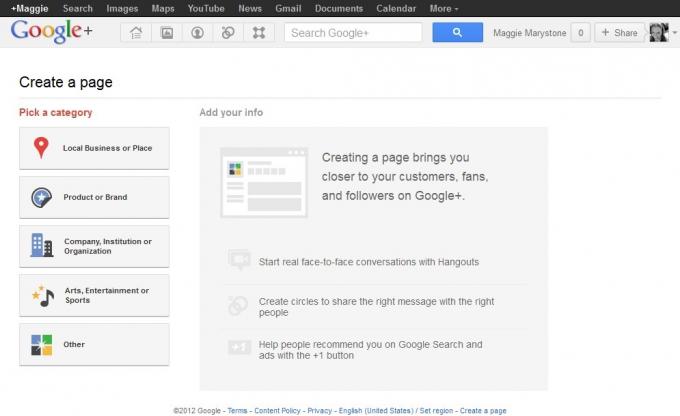Select the Product or Brand star icon
This screenshot has height=416, width=680.
click(x=42, y=197)
